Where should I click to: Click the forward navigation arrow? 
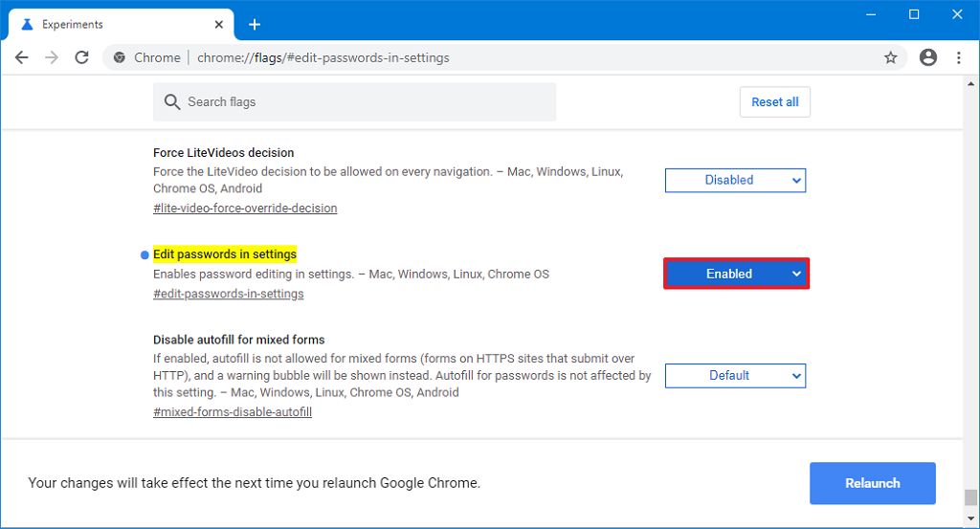click(52, 57)
